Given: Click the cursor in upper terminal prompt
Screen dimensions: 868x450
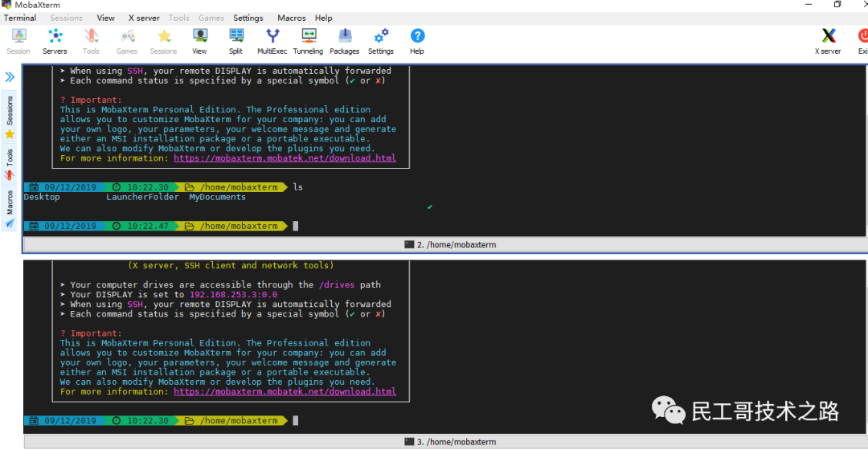Looking at the screenshot, I should click(296, 226).
